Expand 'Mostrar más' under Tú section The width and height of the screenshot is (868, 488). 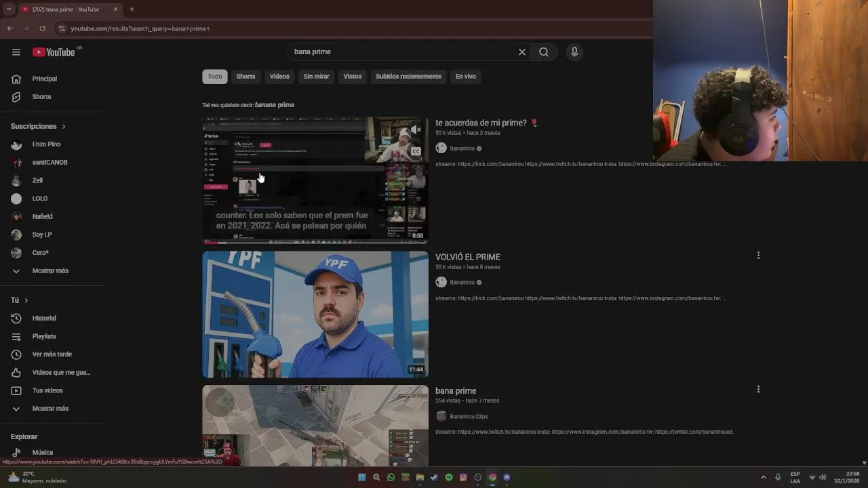click(x=52, y=409)
